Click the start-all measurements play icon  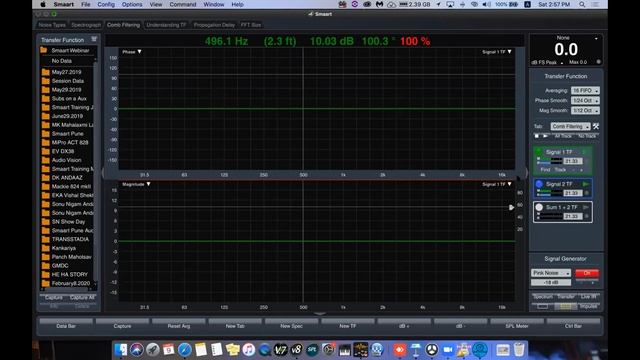pyautogui.click(x=545, y=136)
